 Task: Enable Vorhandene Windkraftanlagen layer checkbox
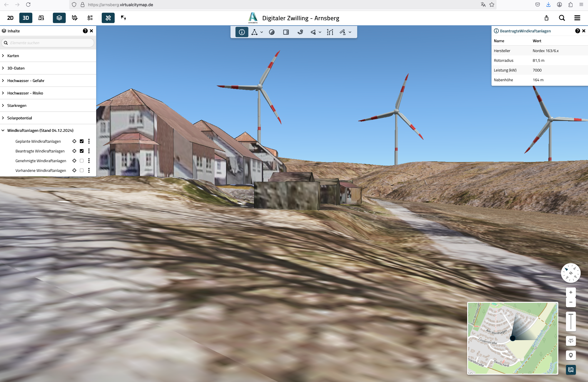[82, 170]
